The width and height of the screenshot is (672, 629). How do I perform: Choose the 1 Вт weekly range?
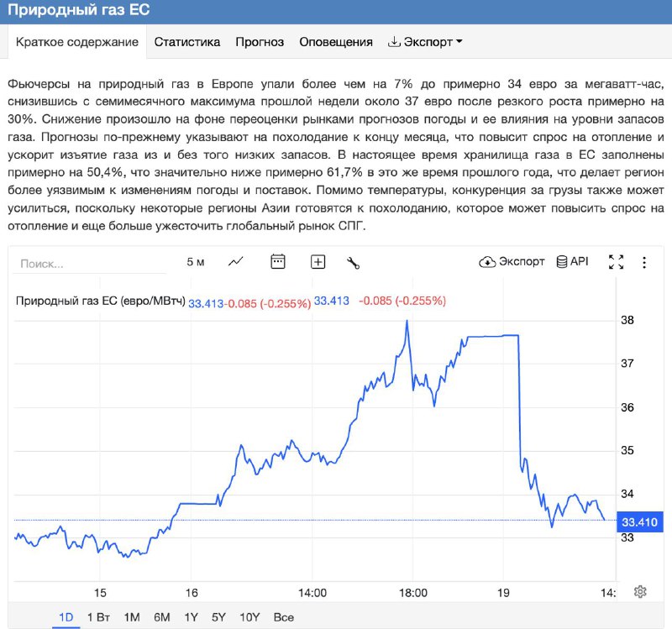point(98,617)
